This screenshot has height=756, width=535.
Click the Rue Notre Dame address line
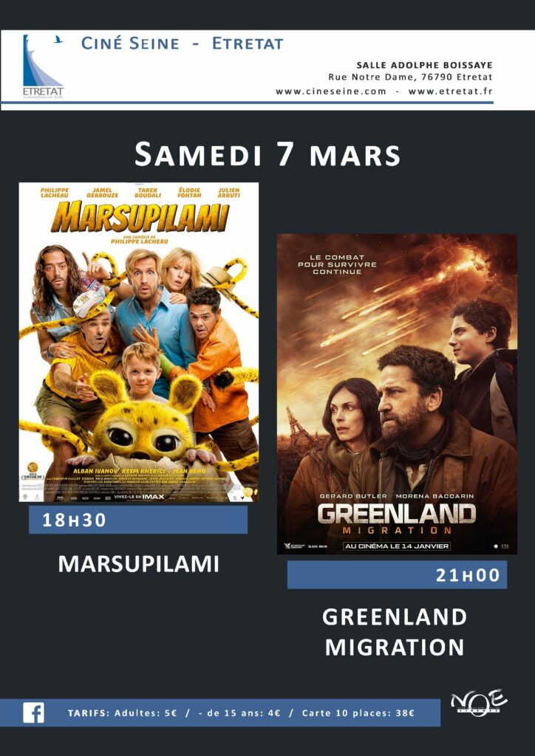click(411, 77)
